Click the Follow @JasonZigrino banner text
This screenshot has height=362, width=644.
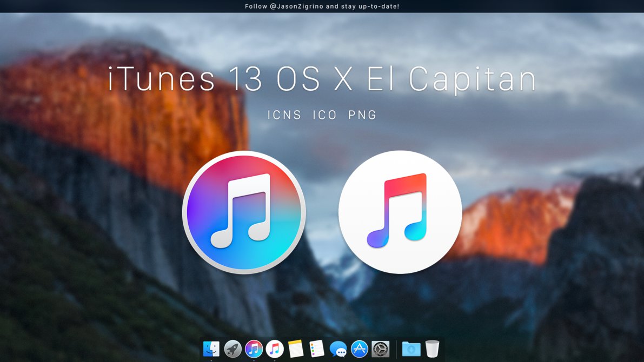pyautogui.click(x=322, y=6)
